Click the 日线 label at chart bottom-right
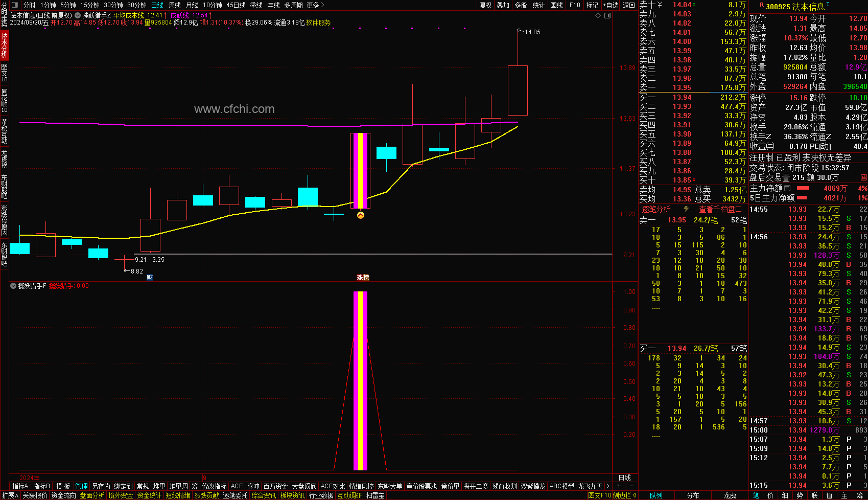Image resolution: width=868 pixels, height=500 pixels. (625, 478)
